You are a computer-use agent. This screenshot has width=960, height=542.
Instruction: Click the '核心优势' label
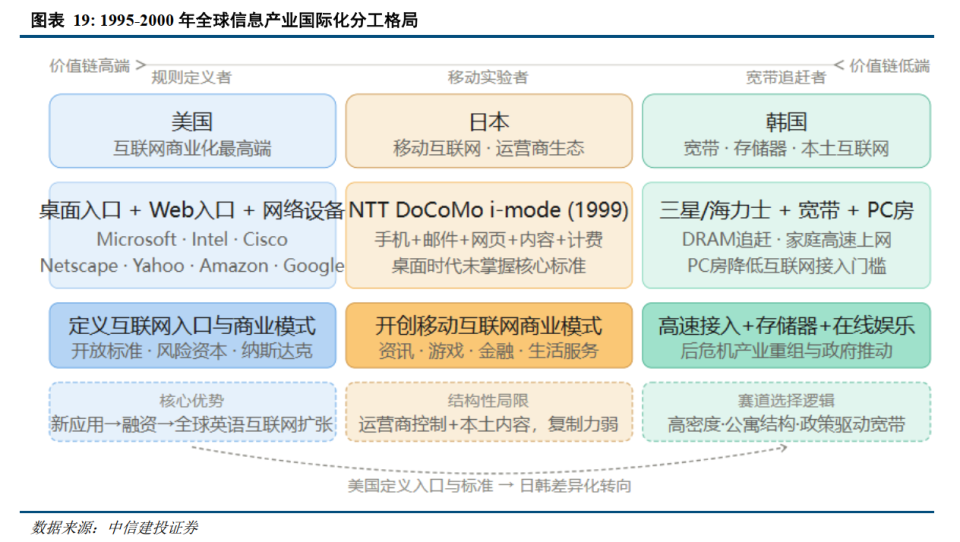point(192,401)
